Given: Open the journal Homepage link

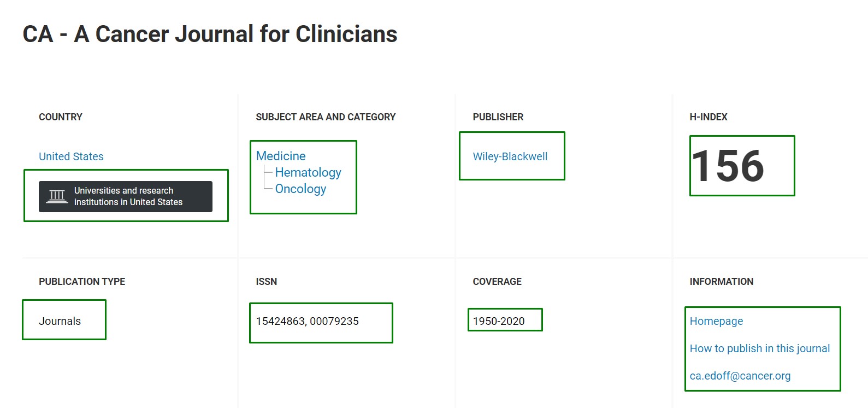Looking at the screenshot, I should tap(716, 321).
